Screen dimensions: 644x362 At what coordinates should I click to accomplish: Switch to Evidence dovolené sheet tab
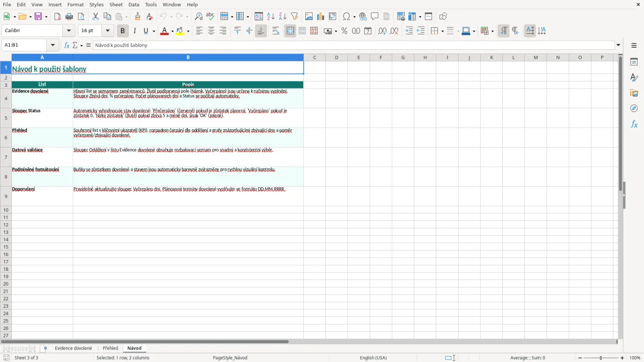[x=74, y=349]
